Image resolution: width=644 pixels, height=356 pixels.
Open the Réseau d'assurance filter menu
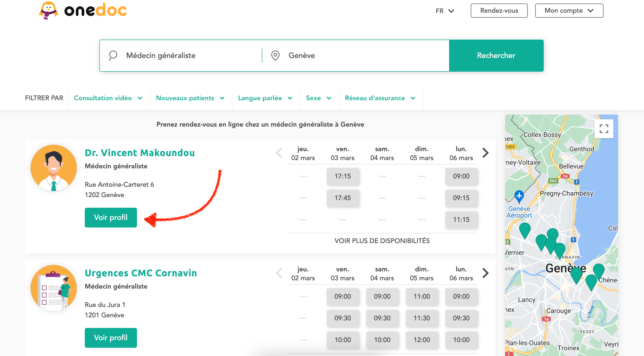pos(380,98)
